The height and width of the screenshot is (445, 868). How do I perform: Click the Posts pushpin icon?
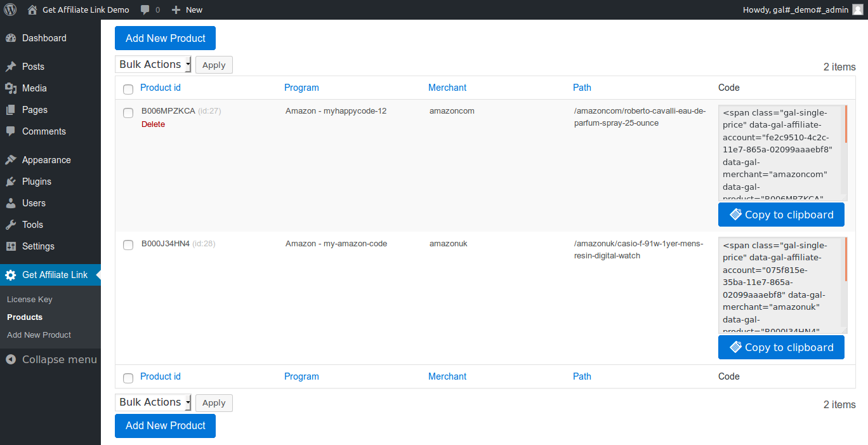tap(11, 67)
